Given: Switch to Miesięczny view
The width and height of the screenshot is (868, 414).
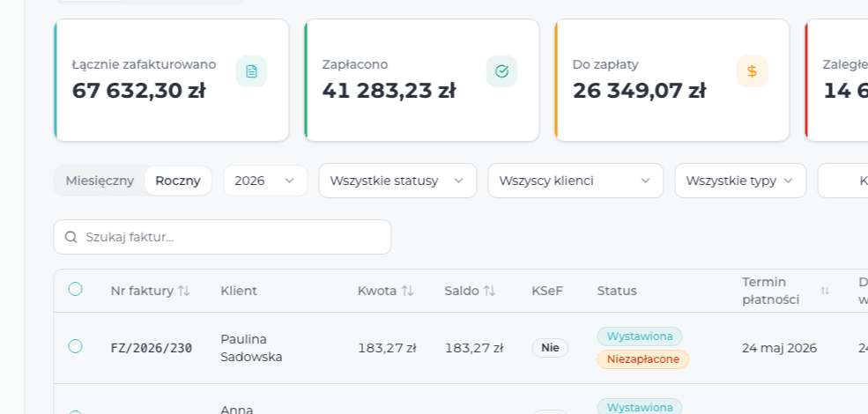Looking at the screenshot, I should click(100, 181).
